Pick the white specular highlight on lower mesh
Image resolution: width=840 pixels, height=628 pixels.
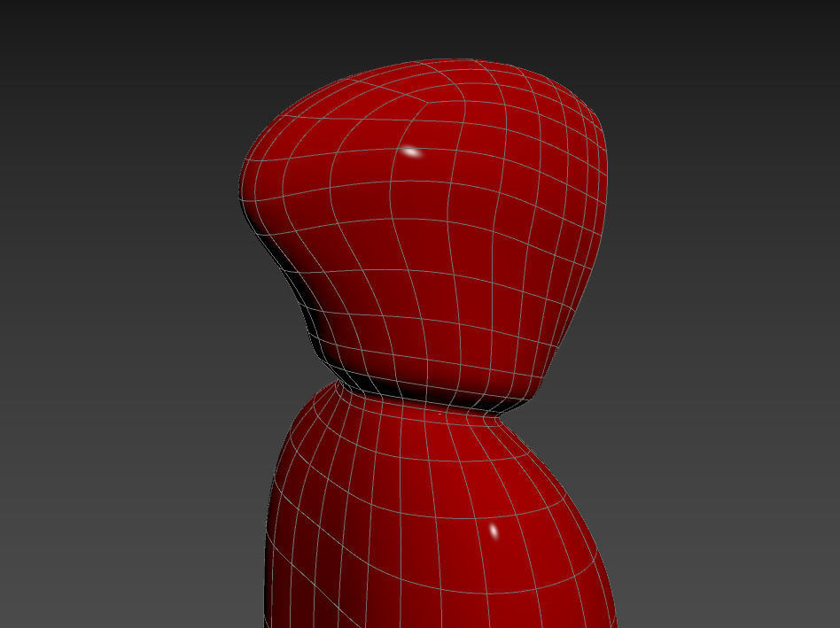(494, 531)
